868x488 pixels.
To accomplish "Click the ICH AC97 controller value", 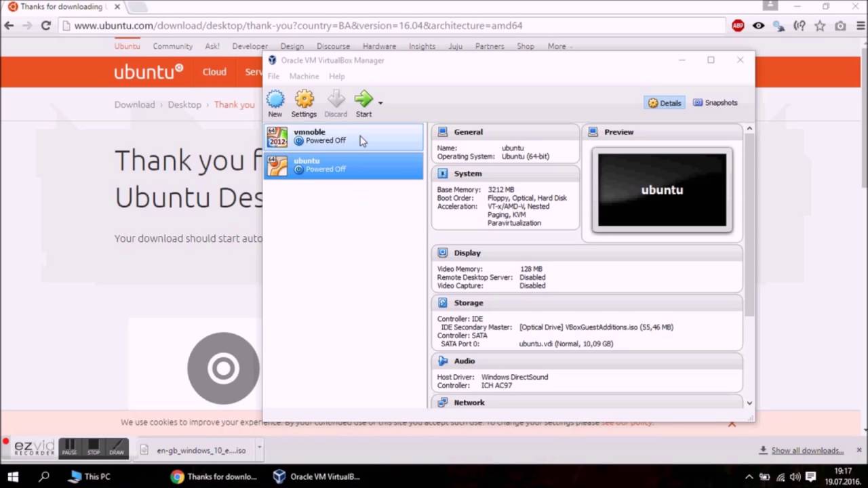I will coord(498,386).
